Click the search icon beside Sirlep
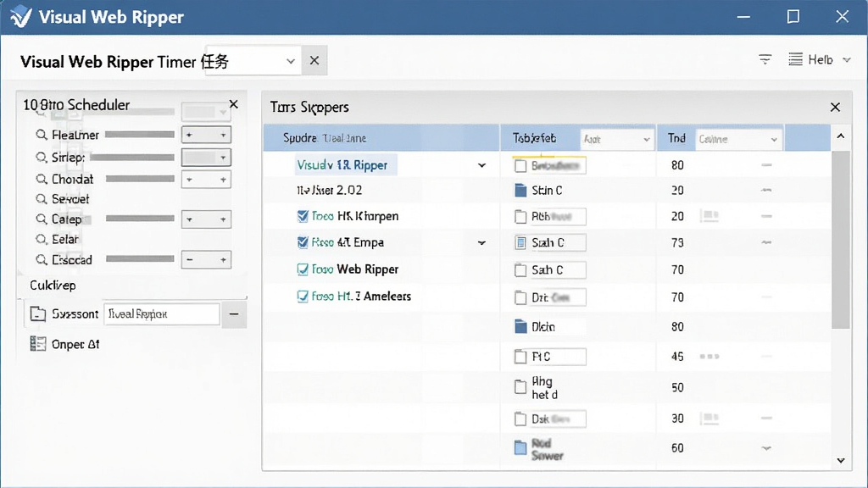Screen dimensions: 868x488 [42, 158]
